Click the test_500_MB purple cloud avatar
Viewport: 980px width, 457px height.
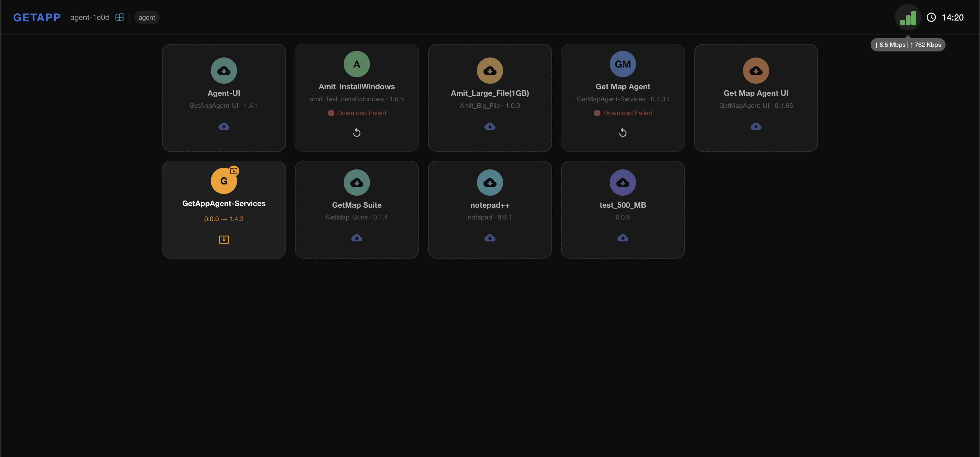(x=622, y=183)
